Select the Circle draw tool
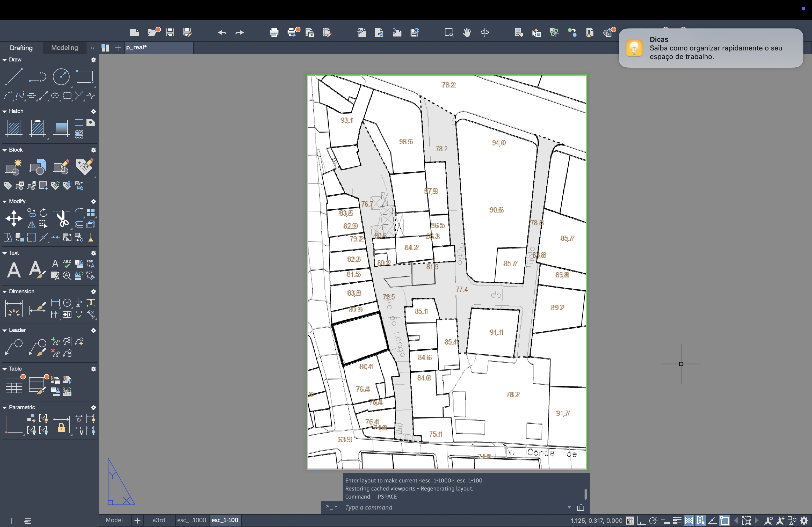The width and height of the screenshot is (812, 527). point(61,76)
